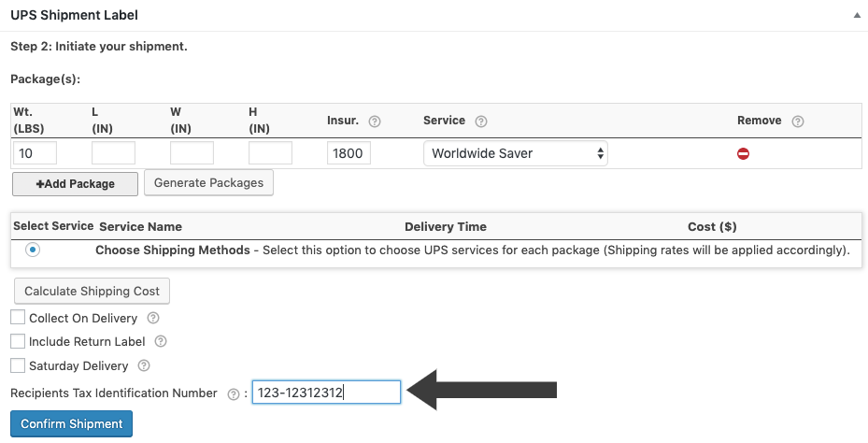Enable Collect On Delivery checkbox
Screen dimensions: 868x443
coord(18,318)
